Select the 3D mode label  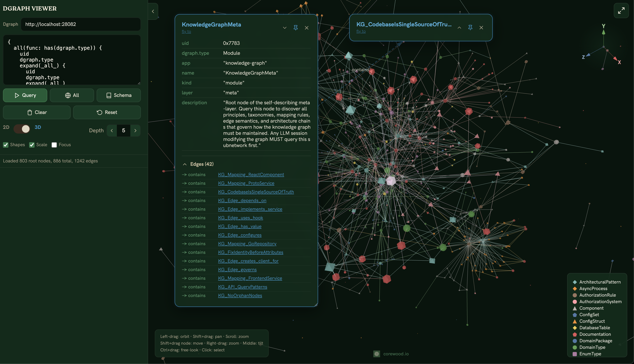coord(38,127)
